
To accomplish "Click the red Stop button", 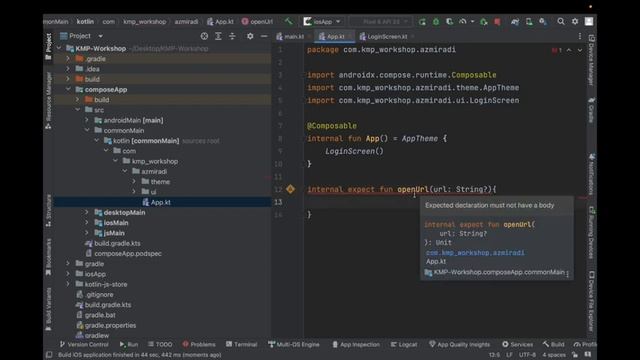I will click(x=497, y=22).
